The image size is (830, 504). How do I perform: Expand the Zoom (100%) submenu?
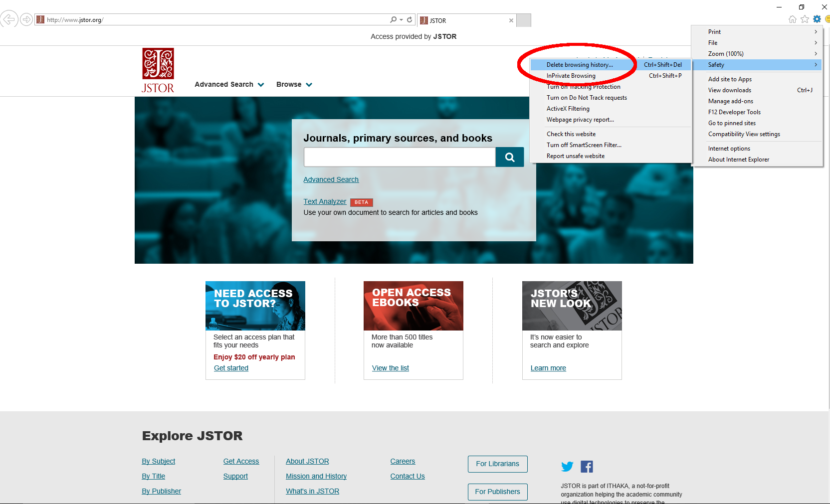757,54
